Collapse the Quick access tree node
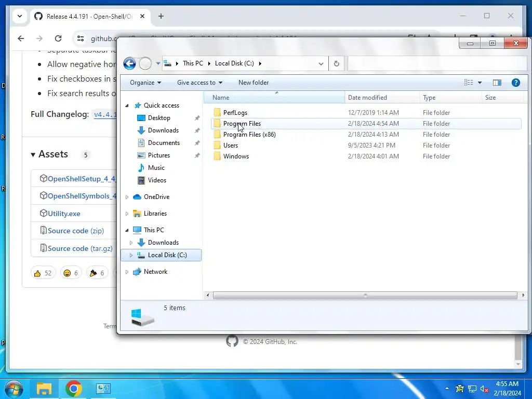 pos(127,105)
